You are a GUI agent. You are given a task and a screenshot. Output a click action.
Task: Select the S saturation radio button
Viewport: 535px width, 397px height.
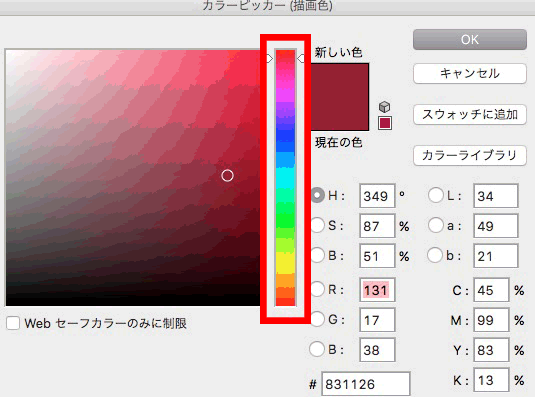(x=318, y=225)
